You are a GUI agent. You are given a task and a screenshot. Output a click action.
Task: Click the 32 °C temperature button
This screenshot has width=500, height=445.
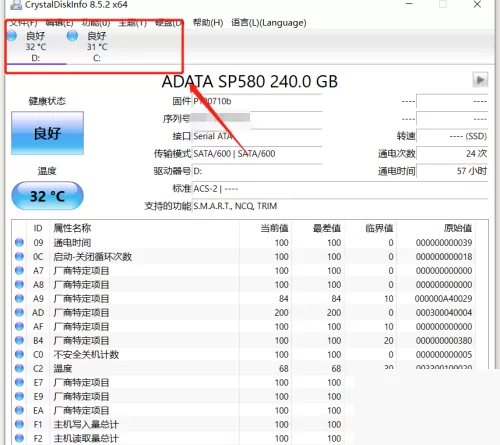47,196
